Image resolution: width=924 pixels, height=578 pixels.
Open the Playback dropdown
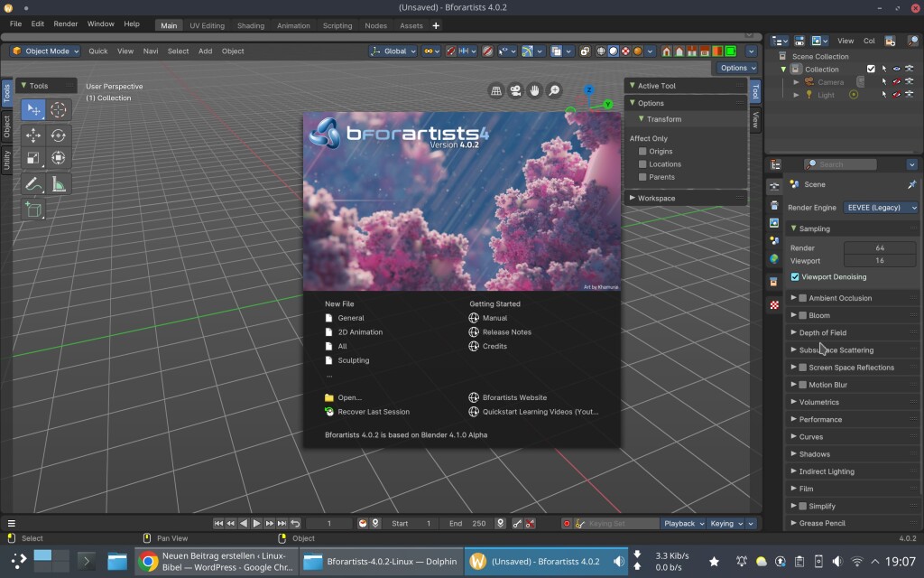pyautogui.click(x=684, y=524)
